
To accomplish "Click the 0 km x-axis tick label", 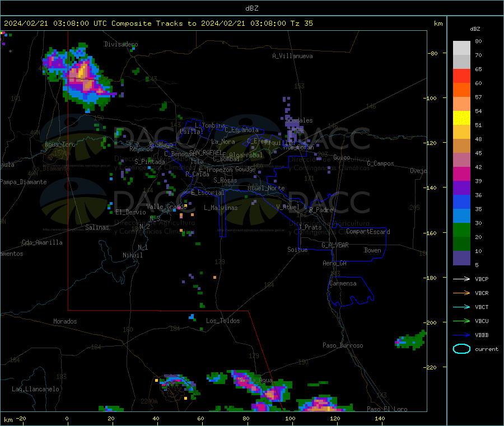I will (67, 418).
